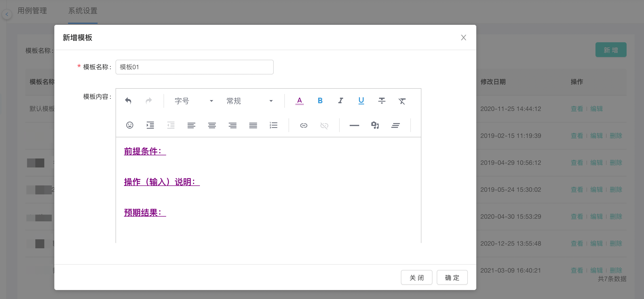This screenshot has width=644, height=299.
Task: Click the last icon in the editor's second toolbar row
Action: click(395, 125)
